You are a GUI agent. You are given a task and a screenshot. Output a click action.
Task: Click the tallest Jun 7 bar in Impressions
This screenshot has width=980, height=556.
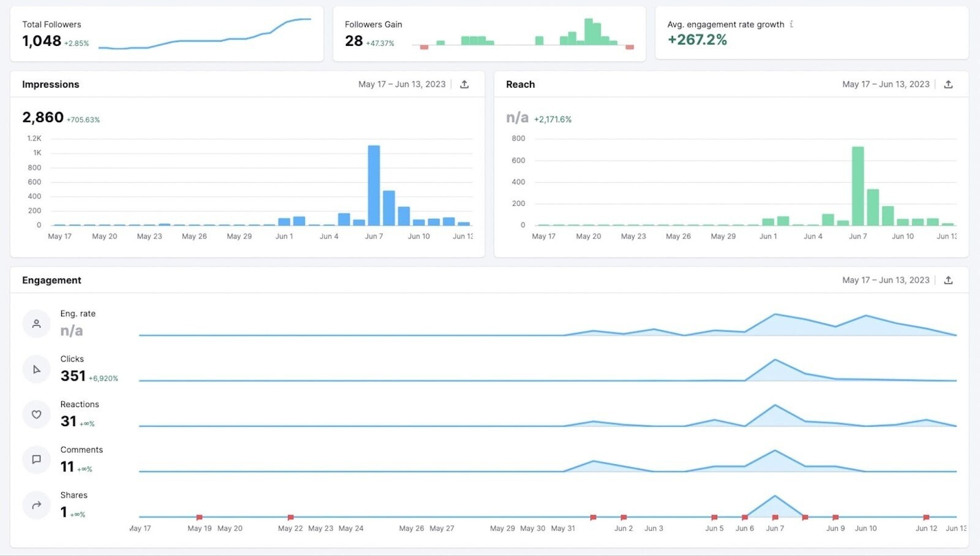point(374,184)
